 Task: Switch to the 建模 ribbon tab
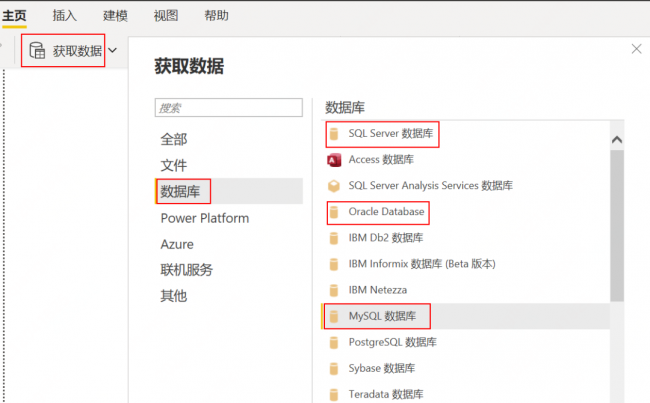pos(115,15)
